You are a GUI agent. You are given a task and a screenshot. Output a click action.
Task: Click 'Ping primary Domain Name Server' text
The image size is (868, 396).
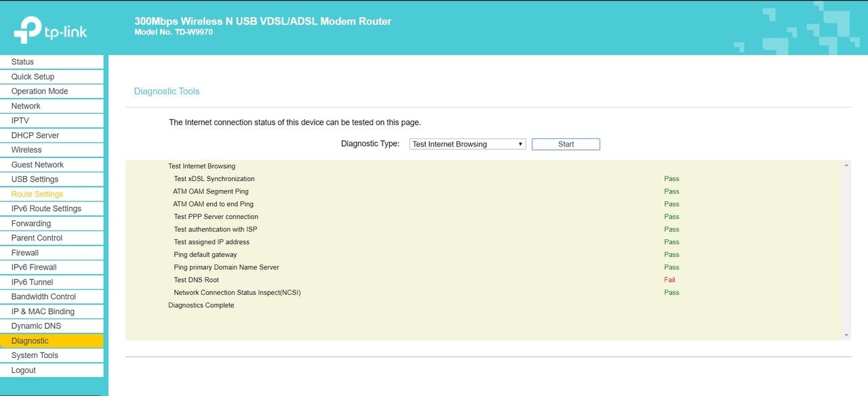click(x=226, y=267)
